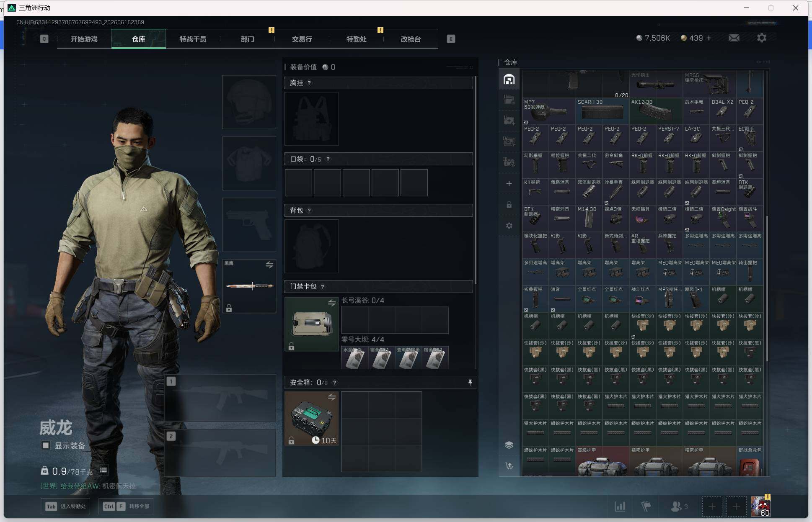Show help for 胸挂 section
This screenshot has width=812, height=522.
(x=309, y=83)
